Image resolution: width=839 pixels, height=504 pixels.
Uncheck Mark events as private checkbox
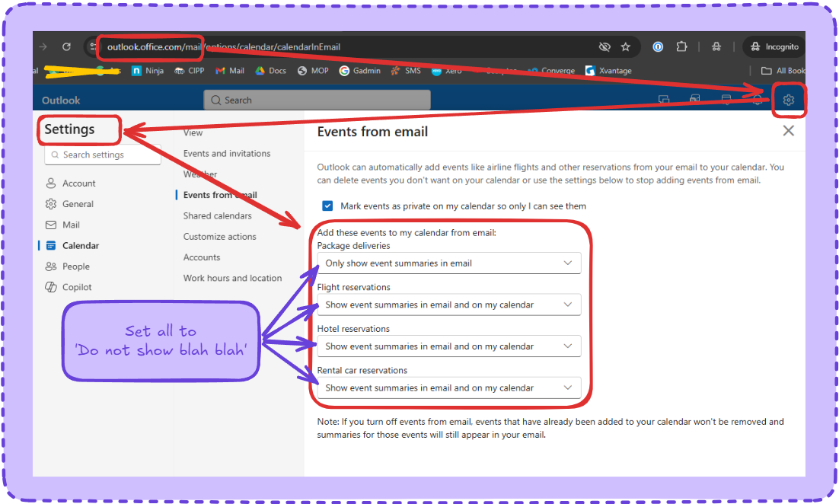[327, 206]
